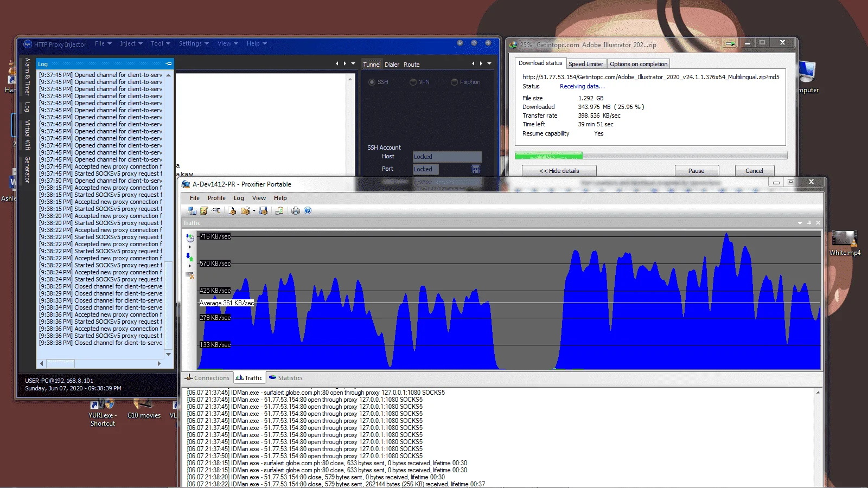This screenshot has width=868, height=488.
Task: Select Psiphon radio button in Tunnel tab
Action: 454,82
